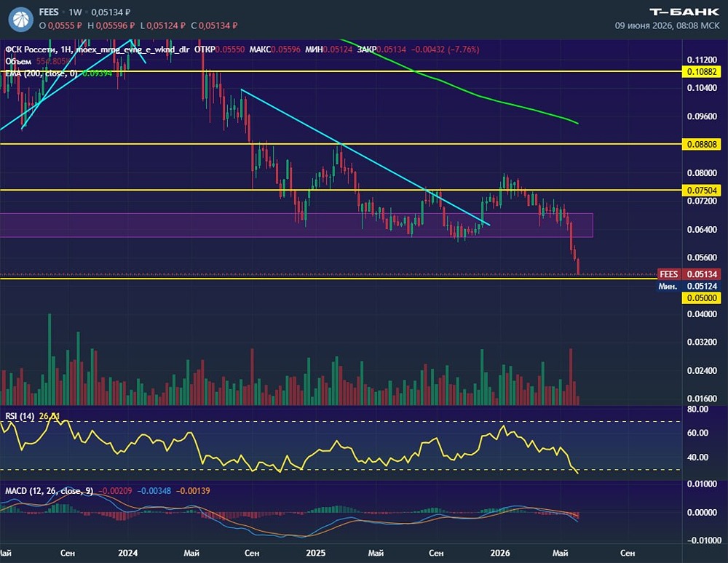
Task: Click the yellow 0.07504 price level tag
Action: click(702, 190)
